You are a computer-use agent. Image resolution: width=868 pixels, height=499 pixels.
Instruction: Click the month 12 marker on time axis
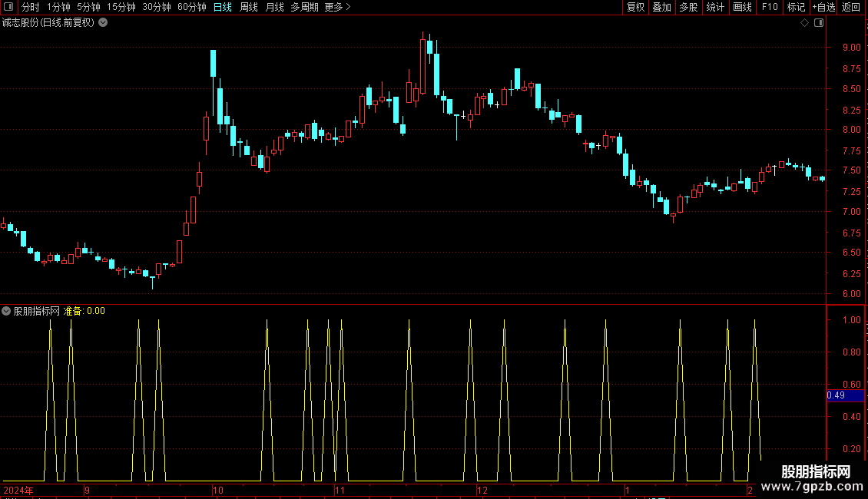click(x=482, y=490)
